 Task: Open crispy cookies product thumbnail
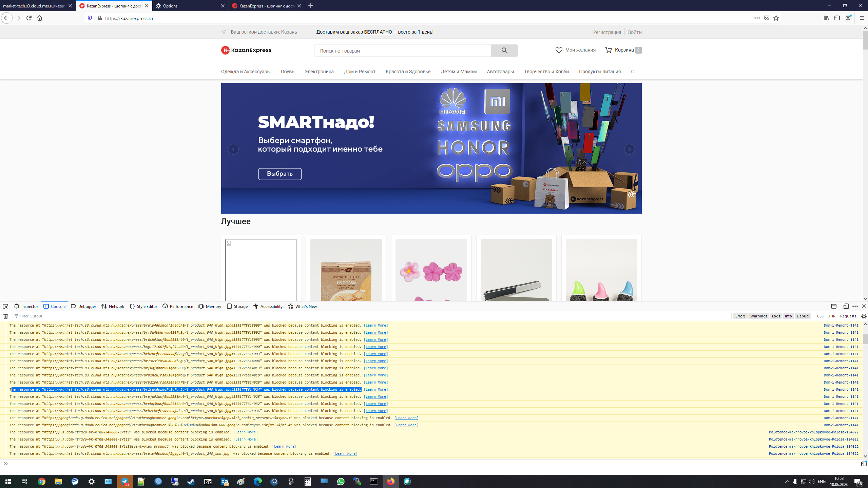click(x=346, y=270)
